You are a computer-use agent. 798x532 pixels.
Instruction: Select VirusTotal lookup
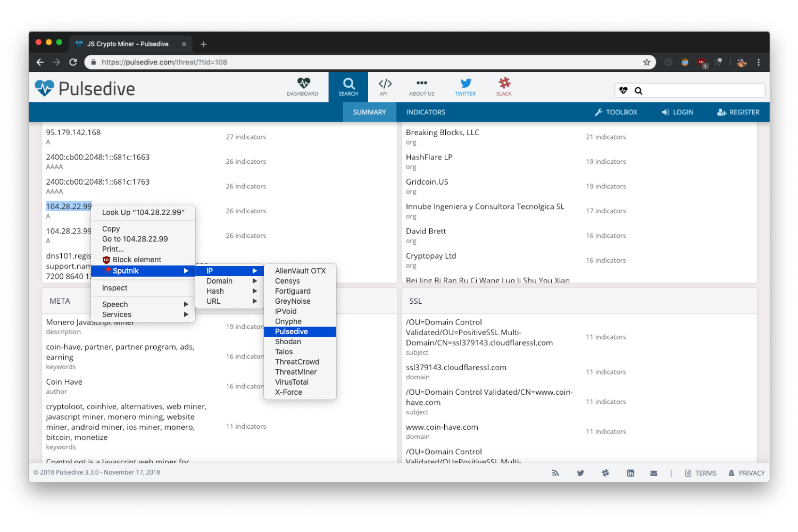point(300,382)
